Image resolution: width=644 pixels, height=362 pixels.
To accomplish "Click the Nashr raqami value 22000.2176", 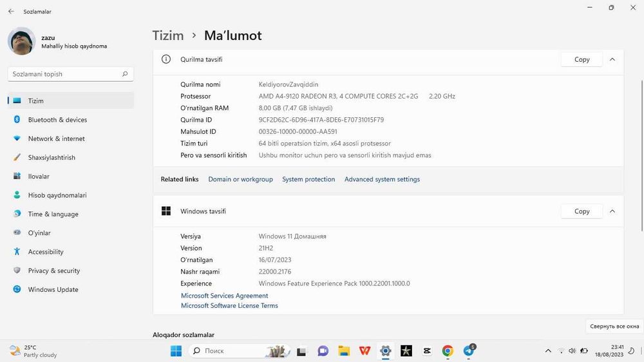I will 275,272.
